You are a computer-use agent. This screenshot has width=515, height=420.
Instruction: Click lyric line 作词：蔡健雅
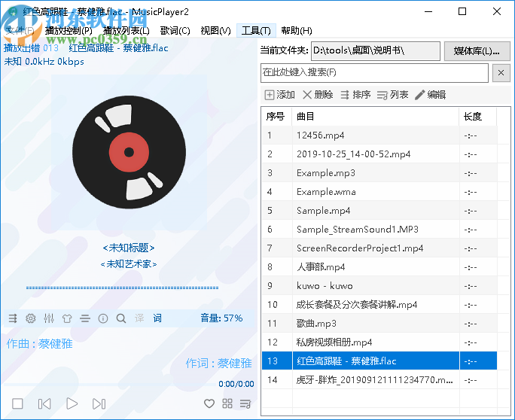(219, 364)
